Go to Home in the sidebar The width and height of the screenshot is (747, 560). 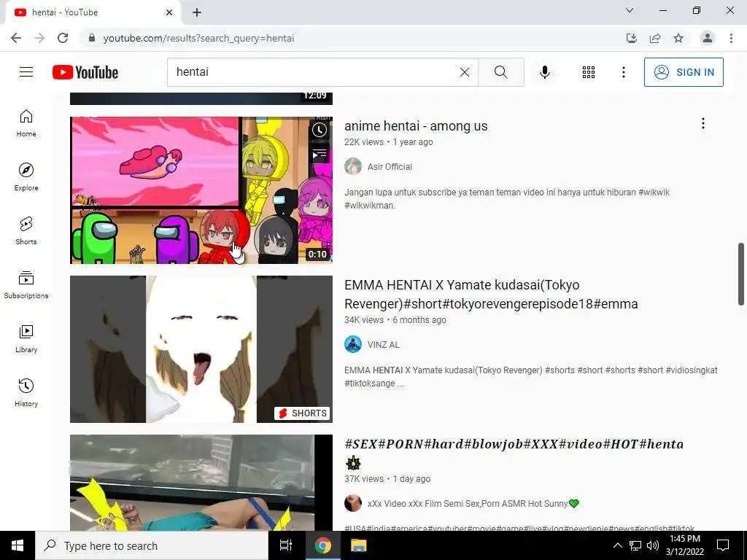tap(26, 123)
